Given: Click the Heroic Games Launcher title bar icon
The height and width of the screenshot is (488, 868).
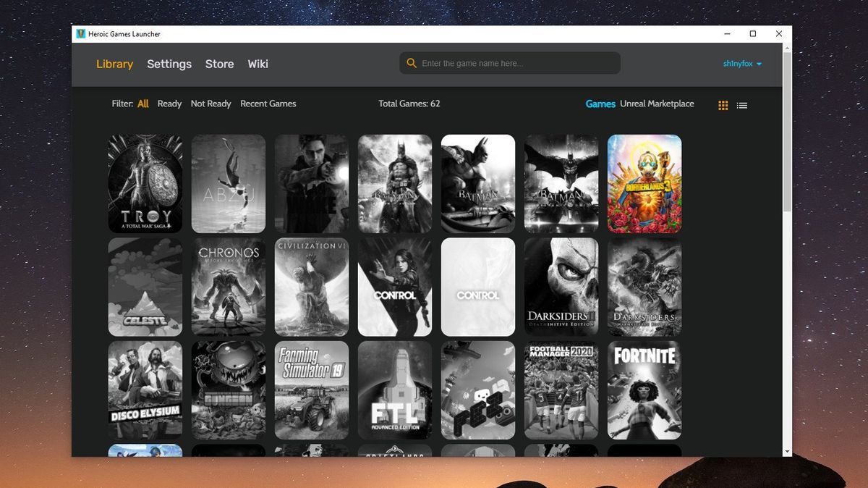Looking at the screenshot, I should [80, 34].
